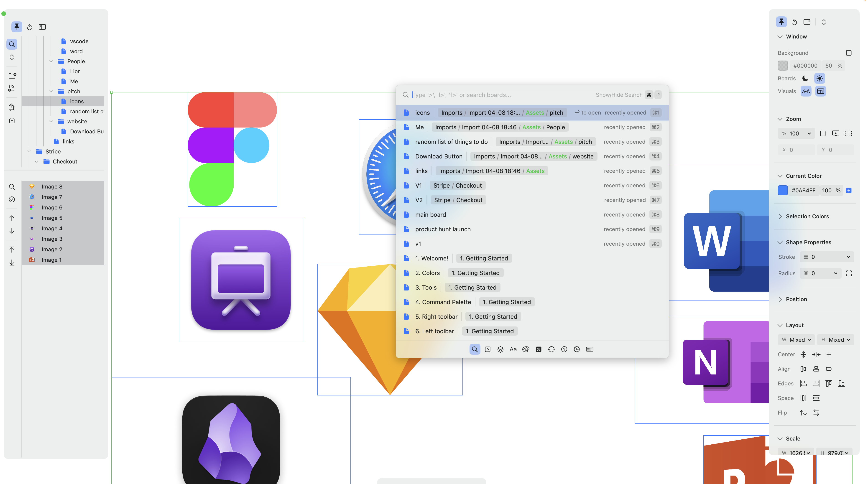
Task: Open the Zoom percent dropdown showing 100
Action: click(796, 133)
